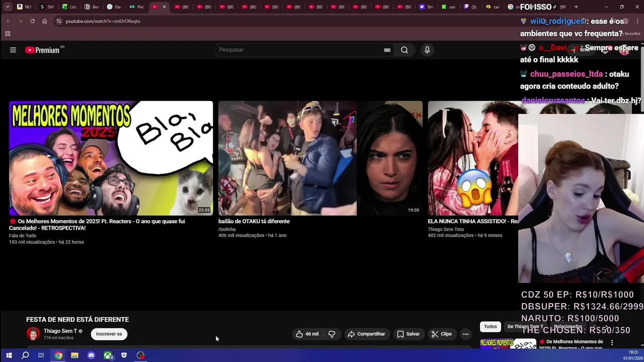Open File Explorer from the taskbar
The width and height of the screenshot is (644, 362).
point(74,355)
